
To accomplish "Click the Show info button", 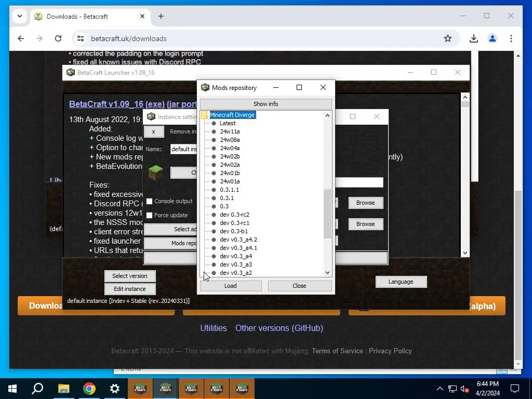I will click(265, 104).
